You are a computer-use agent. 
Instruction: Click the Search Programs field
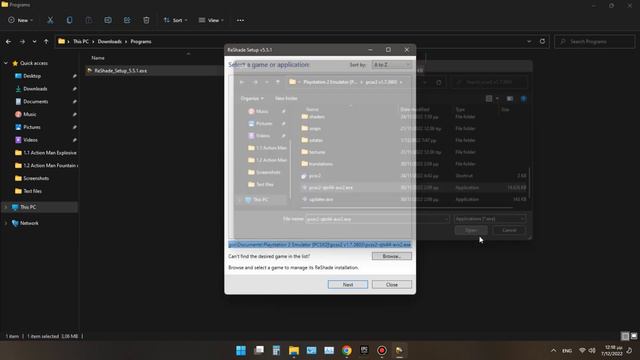pos(595,42)
